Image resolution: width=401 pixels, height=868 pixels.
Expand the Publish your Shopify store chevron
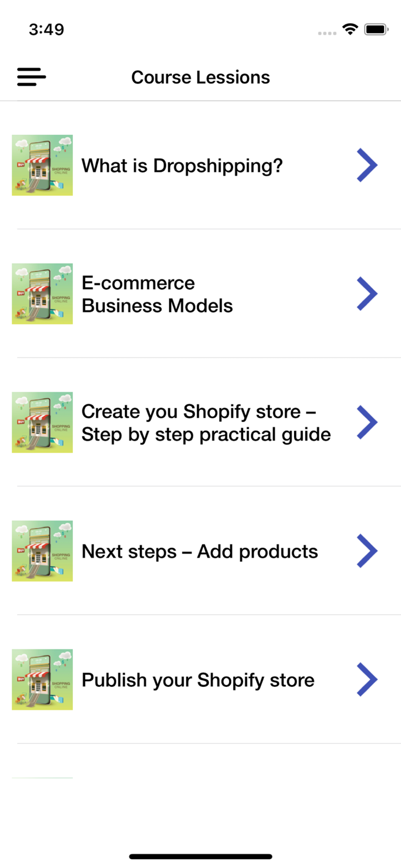point(368,679)
